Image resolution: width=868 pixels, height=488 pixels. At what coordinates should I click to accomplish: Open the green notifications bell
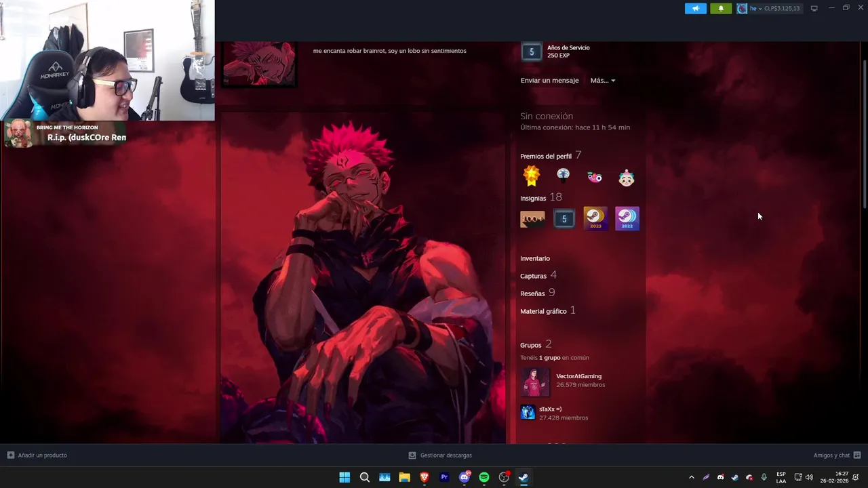(721, 8)
